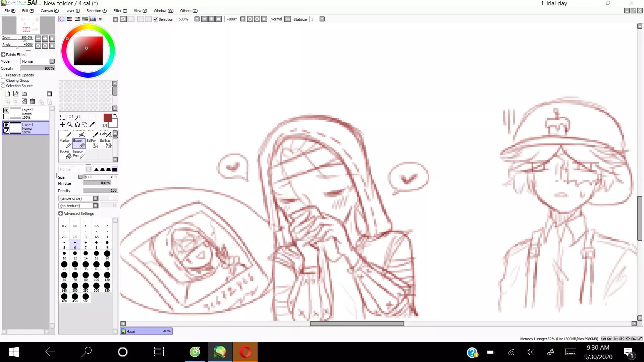The image size is (644, 362).
Task: Create a new layer folder
Action: tap(24, 94)
